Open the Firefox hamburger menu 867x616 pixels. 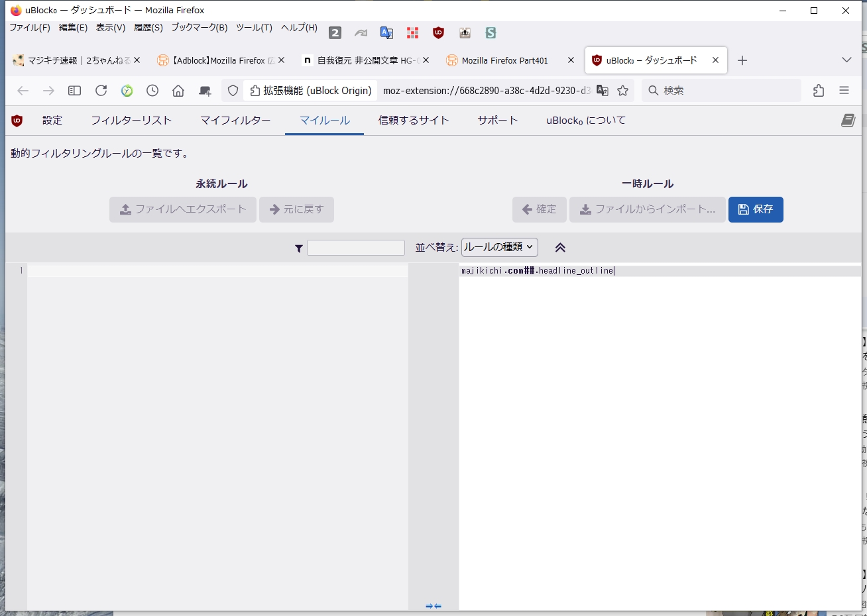tap(844, 91)
